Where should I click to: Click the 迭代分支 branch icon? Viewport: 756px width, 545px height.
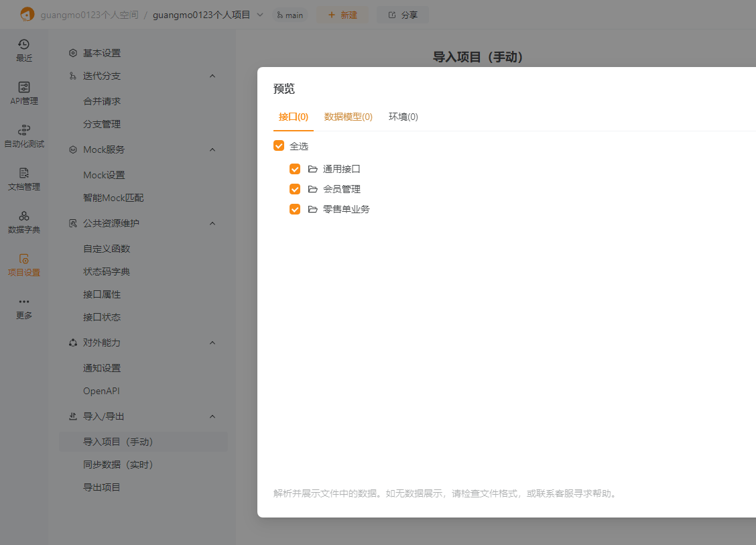tap(73, 76)
